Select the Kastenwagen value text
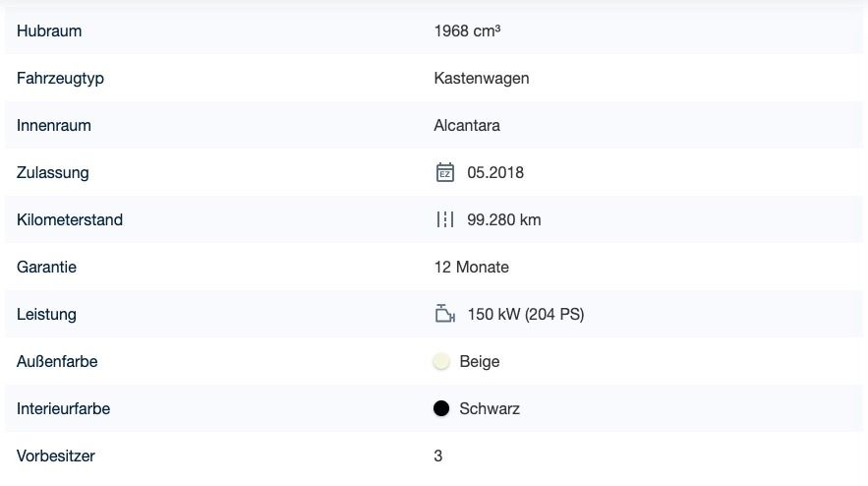 (482, 79)
